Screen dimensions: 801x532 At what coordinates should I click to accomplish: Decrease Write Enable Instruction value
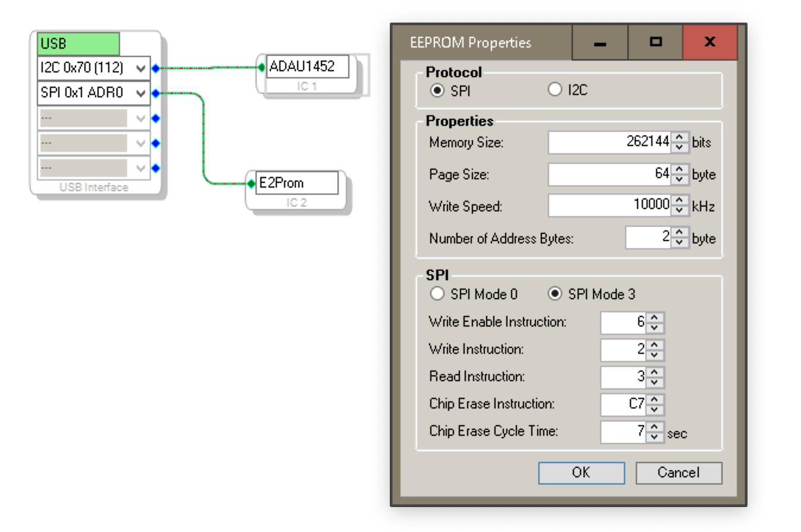(655, 328)
